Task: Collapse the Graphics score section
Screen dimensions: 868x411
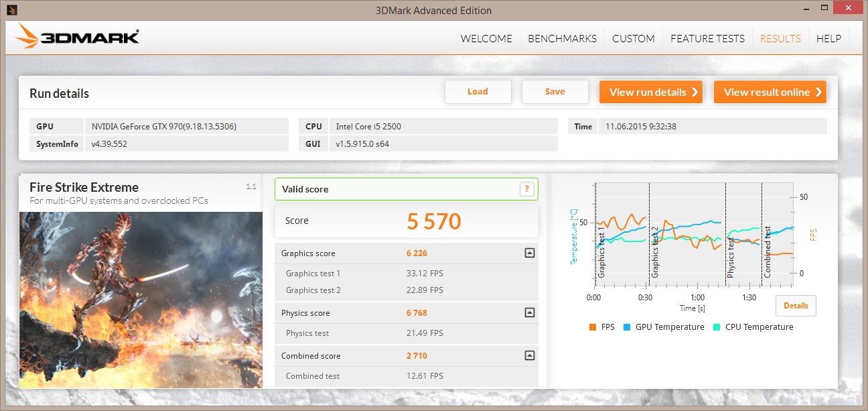Action: [529, 253]
